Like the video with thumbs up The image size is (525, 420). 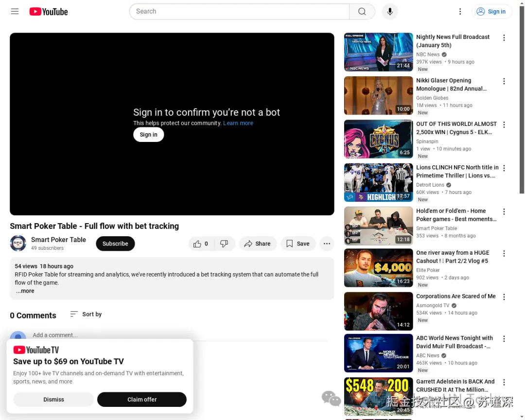pos(201,244)
